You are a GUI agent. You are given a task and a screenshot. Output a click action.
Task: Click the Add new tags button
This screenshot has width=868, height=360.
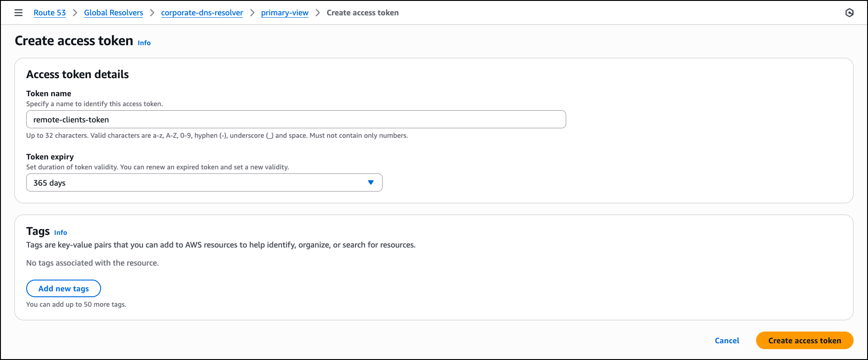click(64, 289)
